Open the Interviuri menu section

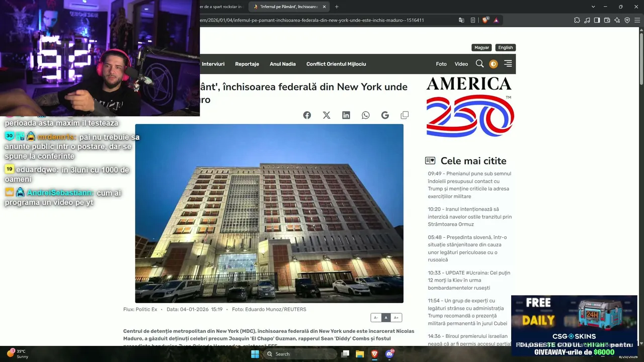click(x=213, y=64)
